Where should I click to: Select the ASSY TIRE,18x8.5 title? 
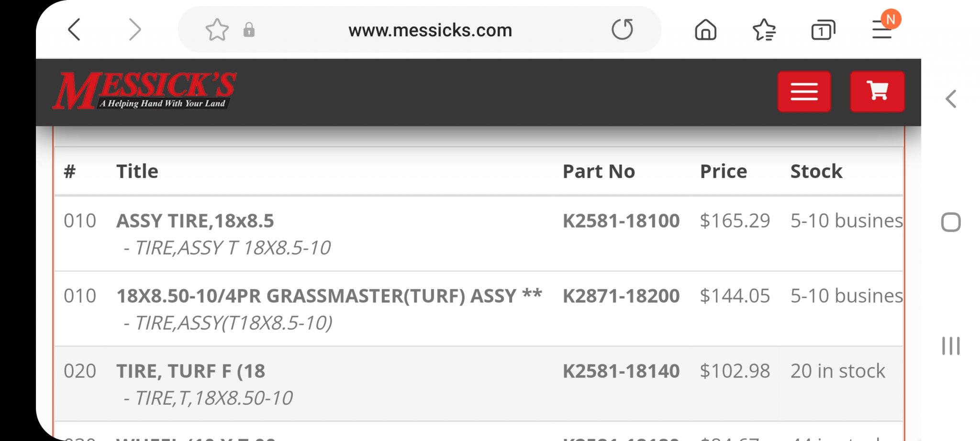[x=195, y=220]
